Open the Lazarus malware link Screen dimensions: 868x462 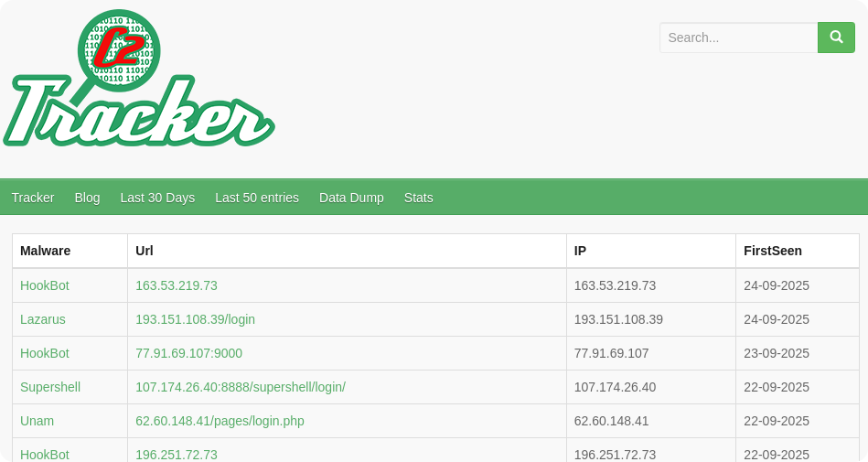(x=43, y=319)
